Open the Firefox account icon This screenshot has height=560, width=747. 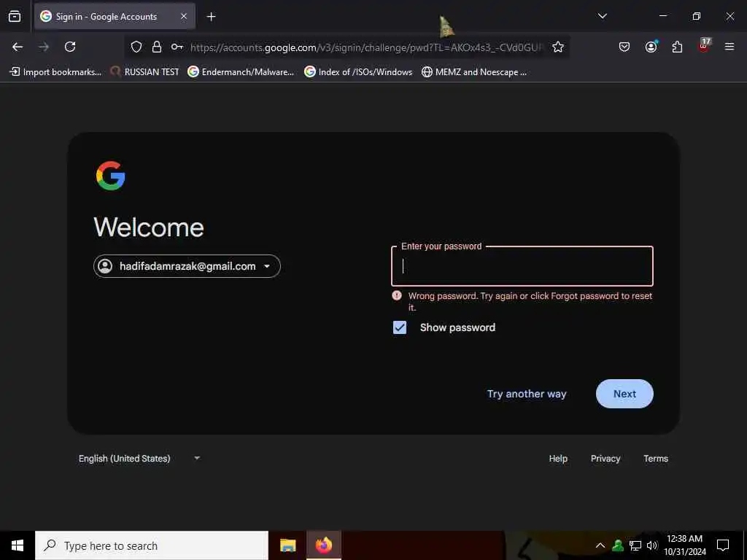(651, 47)
